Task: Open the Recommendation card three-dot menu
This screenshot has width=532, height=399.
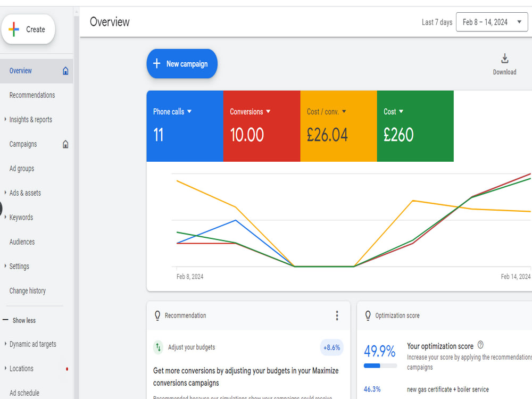Action: point(337,315)
